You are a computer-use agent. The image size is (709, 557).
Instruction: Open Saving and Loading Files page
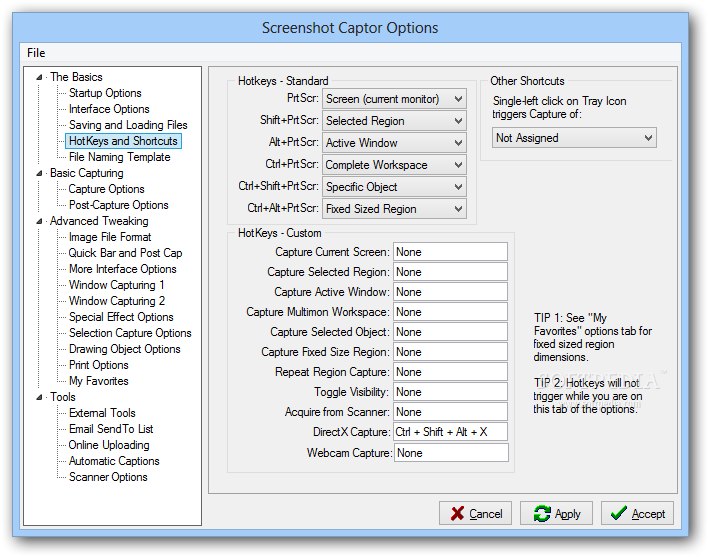pyautogui.click(x=128, y=125)
